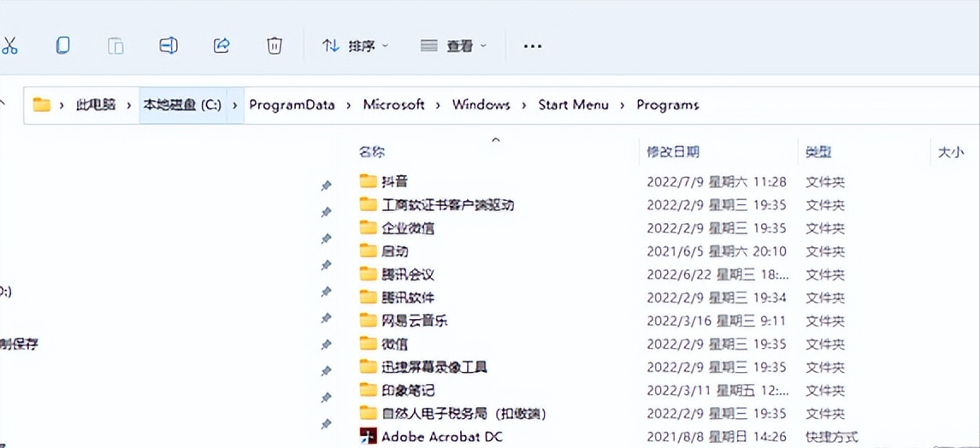The height and width of the screenshot is (448, 980).
Task: Sort by 大小 column header
Action: click(951, 152)
